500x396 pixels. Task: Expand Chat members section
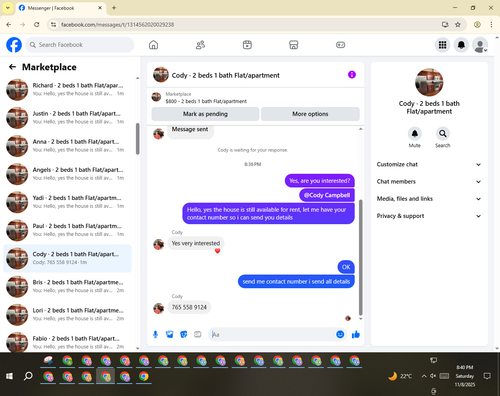pos(429,182)
